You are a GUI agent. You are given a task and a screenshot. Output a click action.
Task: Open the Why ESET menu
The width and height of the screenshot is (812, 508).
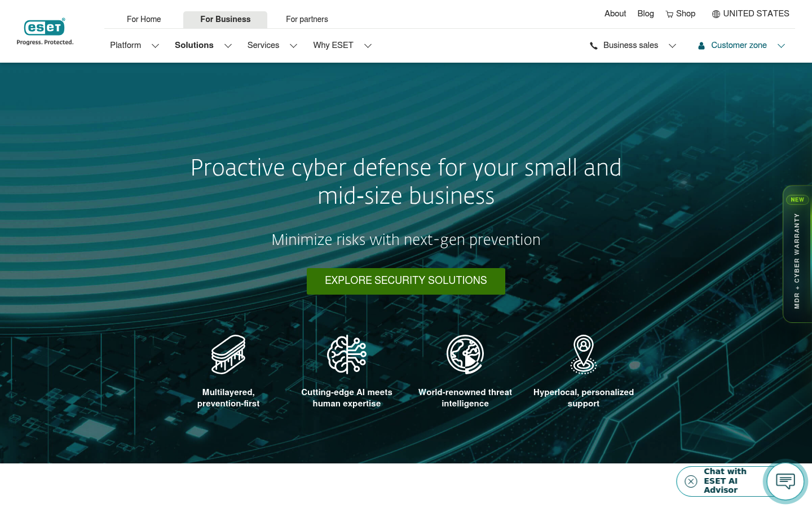pyautogui.click(x=333, y=45)
